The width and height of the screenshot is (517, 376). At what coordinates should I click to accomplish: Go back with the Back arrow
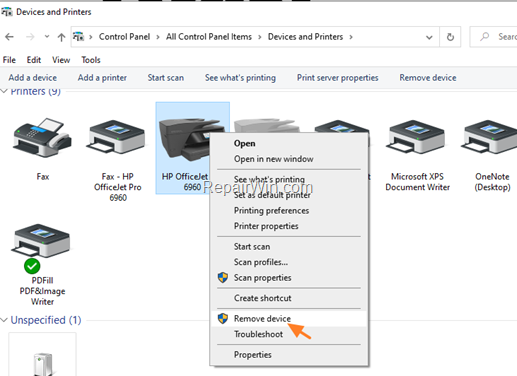point(9,37)
